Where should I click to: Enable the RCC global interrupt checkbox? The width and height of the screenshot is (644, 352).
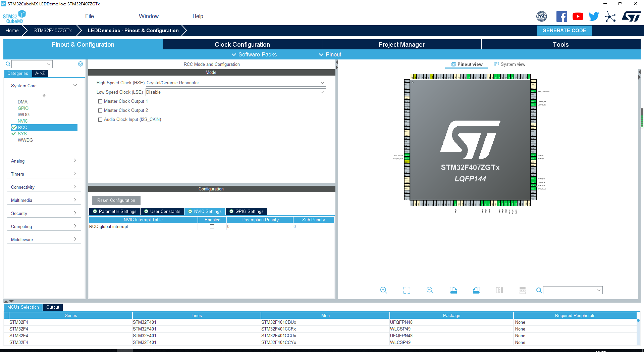coord(212,226)
